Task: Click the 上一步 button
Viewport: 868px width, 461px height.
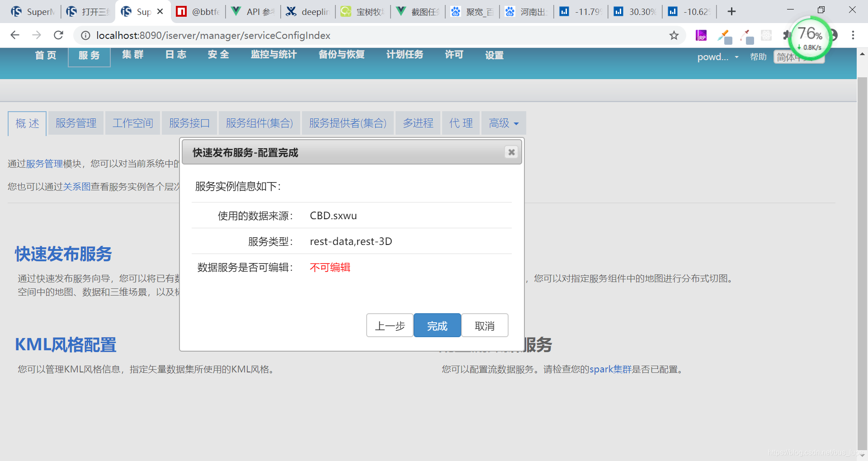Action: (x=390, y=325)
